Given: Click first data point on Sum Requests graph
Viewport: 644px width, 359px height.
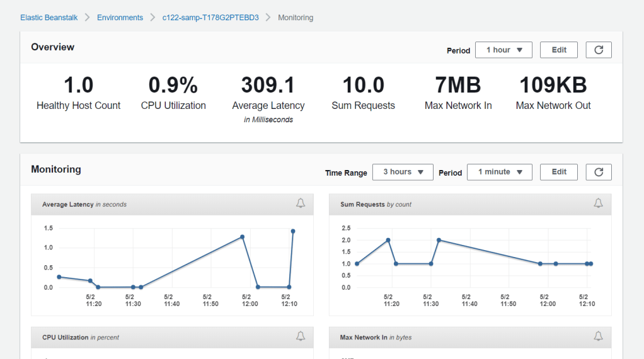Looking at the screenshot, I should click(x=357, y=263).
